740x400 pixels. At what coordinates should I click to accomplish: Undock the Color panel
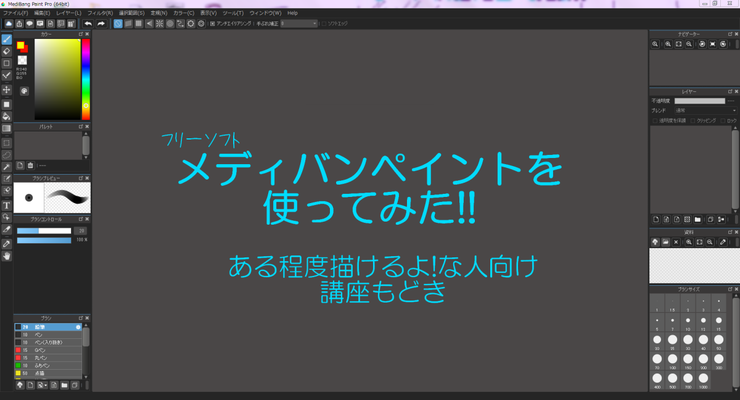(x=81, y=34)
